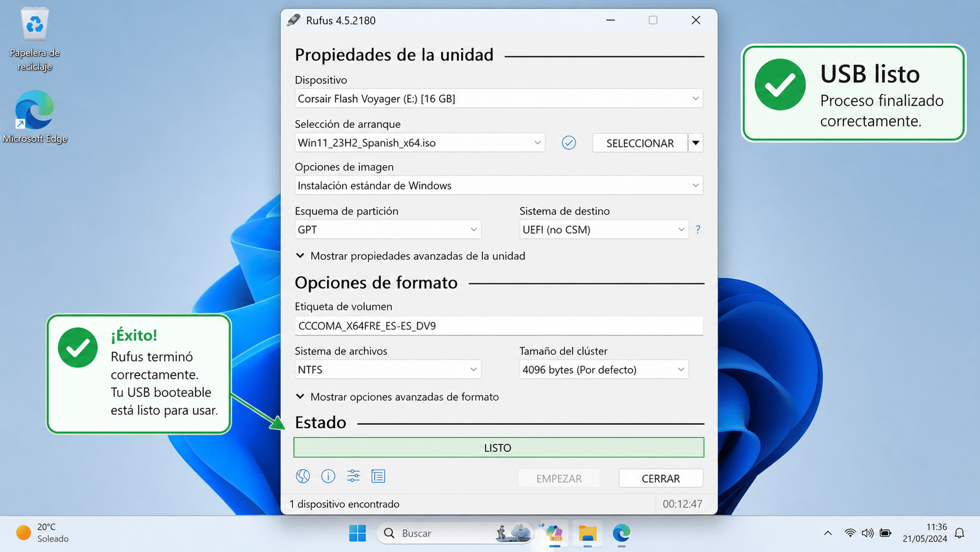Open Microsoft Edge desktop shortcut

pyautogui.click(x=35, y=117)
